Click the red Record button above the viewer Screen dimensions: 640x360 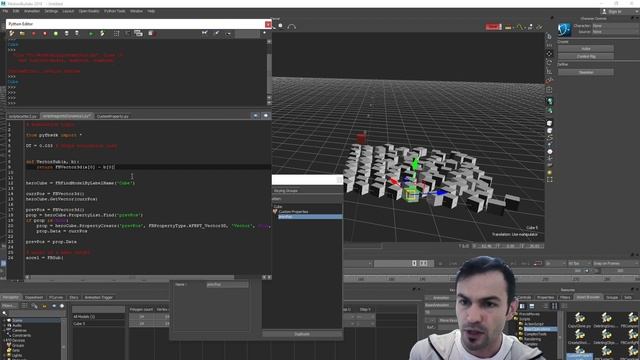pos(493,27)
